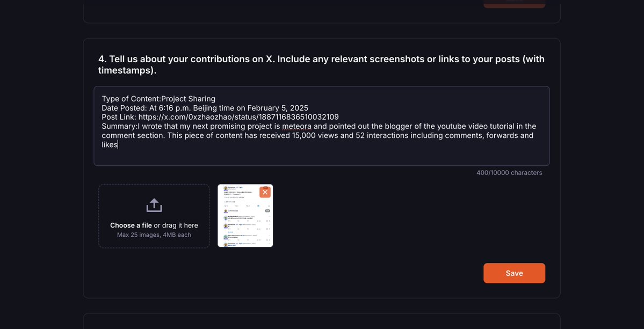Screen dimensions: 644x329
Task: Remove the uploaded screenshot thumbnail
Action: point(265,192)
